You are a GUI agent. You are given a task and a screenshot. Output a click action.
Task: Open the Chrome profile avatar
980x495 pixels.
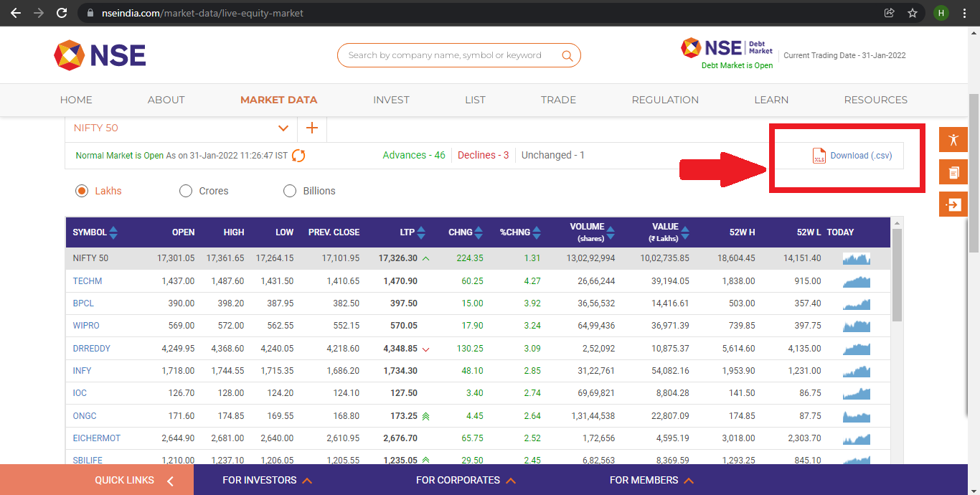[x=941, y=13]
